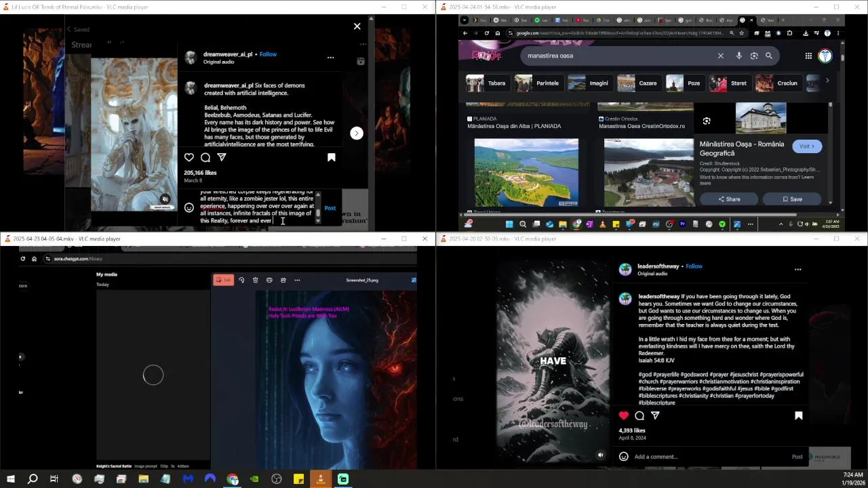The width and height of the screenshot is (868, 488).
Task: Open the comment bubble under dreamweaver post
Action: click(x=205, y=157)
